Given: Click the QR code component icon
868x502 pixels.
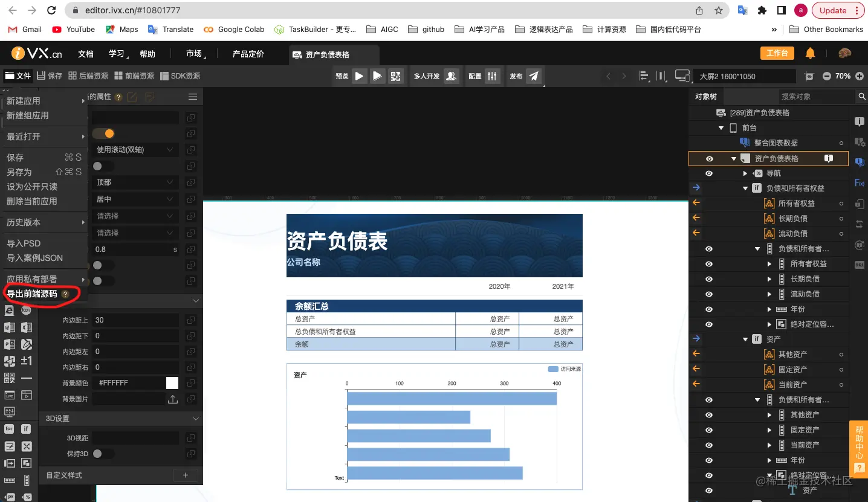Looking at the screenshot, I should tap(9, 376).
